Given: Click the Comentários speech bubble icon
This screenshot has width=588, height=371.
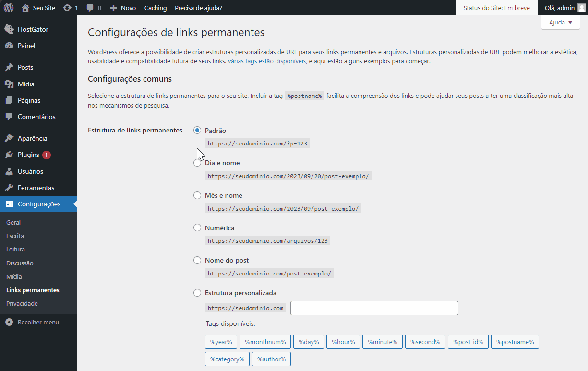Looking at the screenshot, I should pos(9,117).
